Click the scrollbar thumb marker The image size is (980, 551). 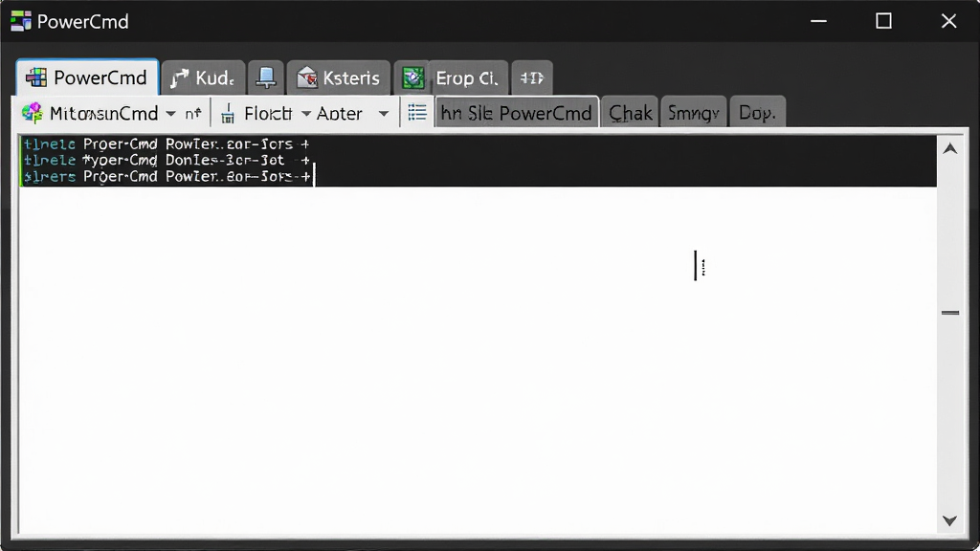tap(950, 313)
